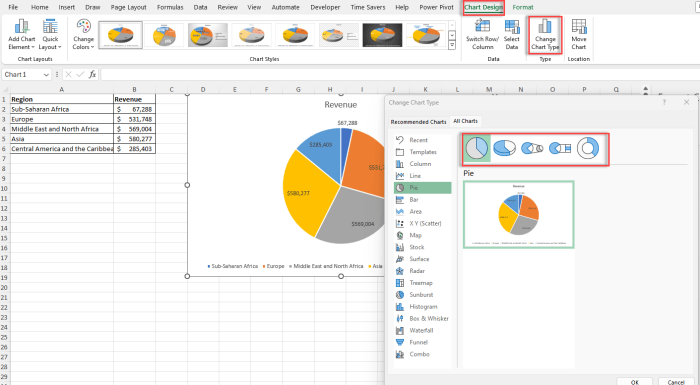Choose Combo chart category

coord(423,354)
